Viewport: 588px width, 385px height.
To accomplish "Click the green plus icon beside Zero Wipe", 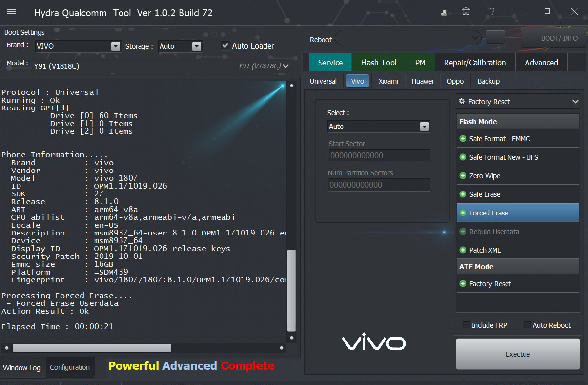I will pos(463,176).
